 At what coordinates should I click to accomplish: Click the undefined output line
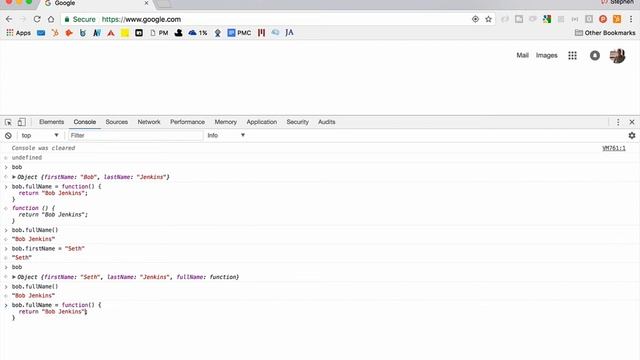pos(27,158)
